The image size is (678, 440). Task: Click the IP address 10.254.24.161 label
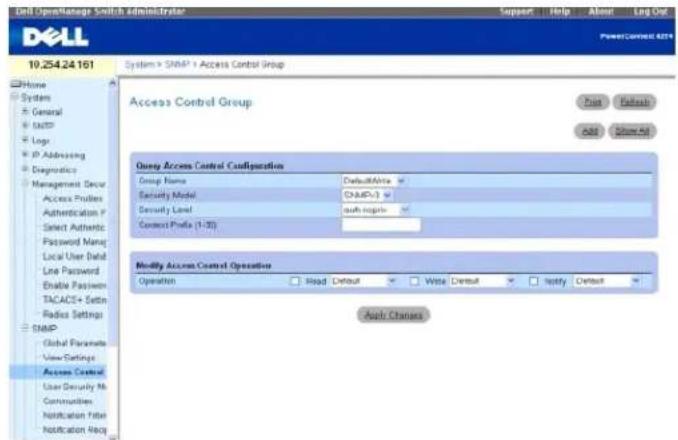(x=61, y=65)
